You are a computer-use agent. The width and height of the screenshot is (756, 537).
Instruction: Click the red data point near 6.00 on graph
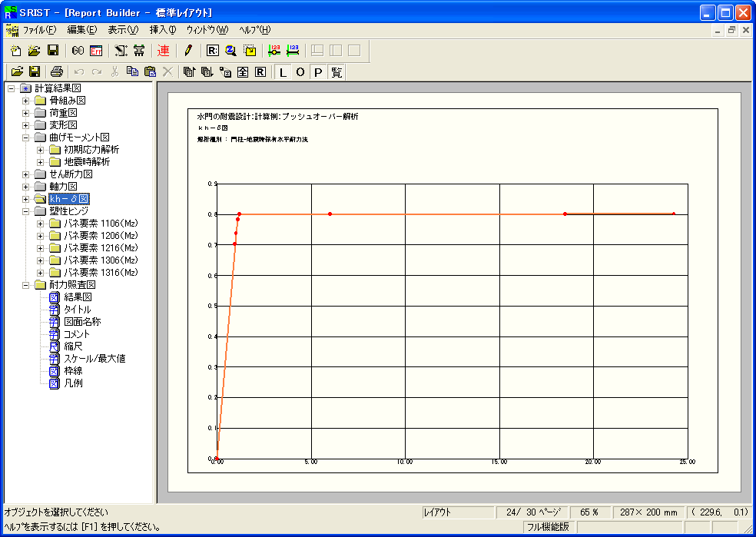pos(330,214)
